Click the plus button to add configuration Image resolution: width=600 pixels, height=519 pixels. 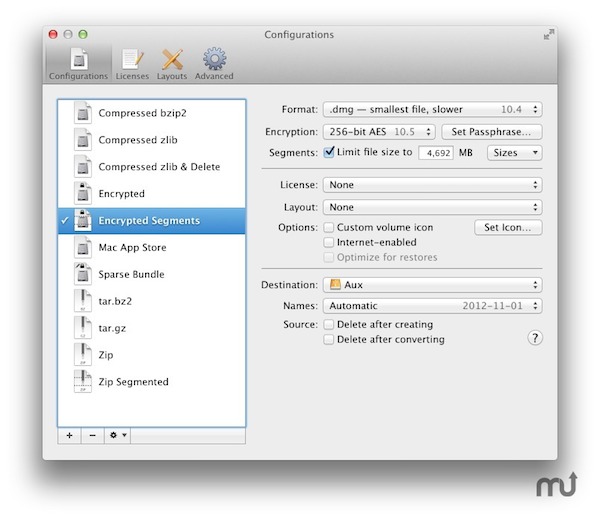tap(69, 436)
